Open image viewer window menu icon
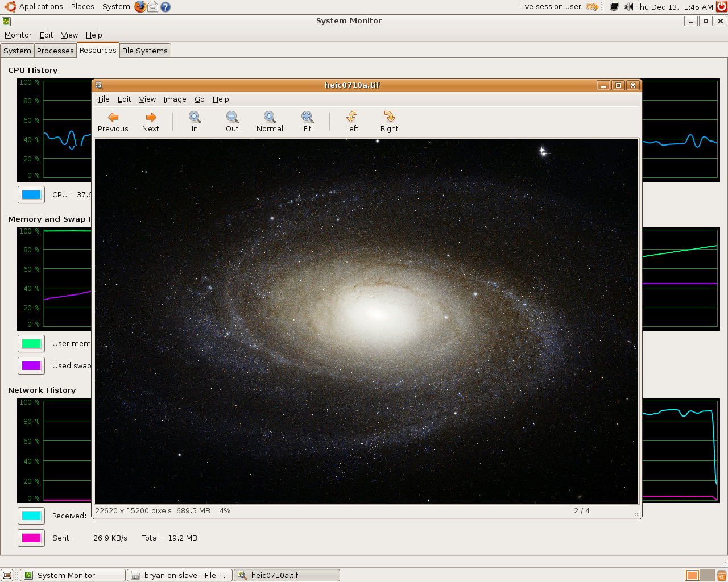This screenshot has height=582, width=728. (99, 85)
